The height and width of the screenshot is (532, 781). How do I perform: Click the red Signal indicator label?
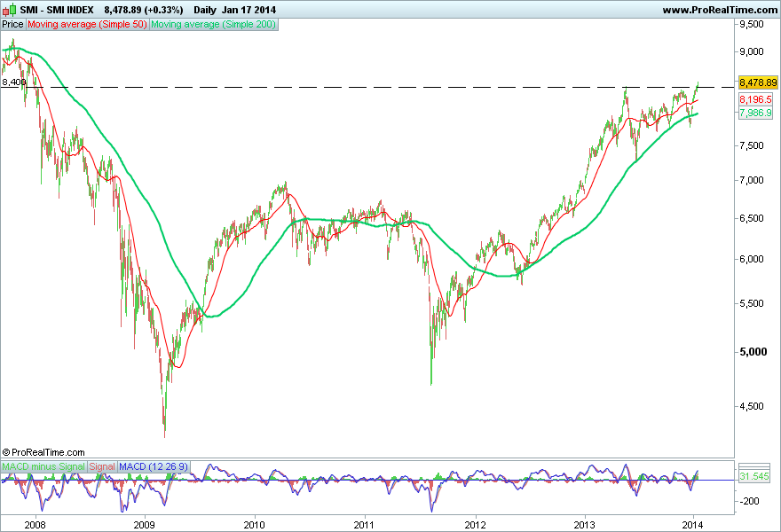coord(102,466)
